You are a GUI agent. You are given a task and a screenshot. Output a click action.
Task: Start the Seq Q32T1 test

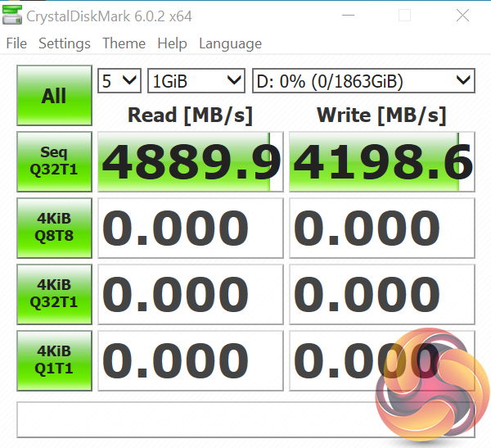(55, 161)
